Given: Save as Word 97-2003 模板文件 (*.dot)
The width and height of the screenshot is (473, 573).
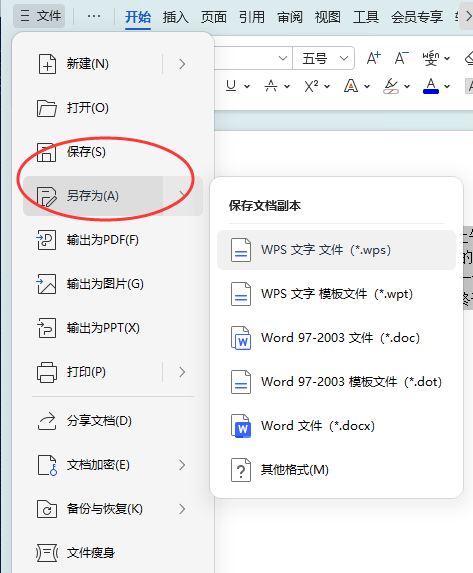Looking at the screenshot, I should point(336,382).
